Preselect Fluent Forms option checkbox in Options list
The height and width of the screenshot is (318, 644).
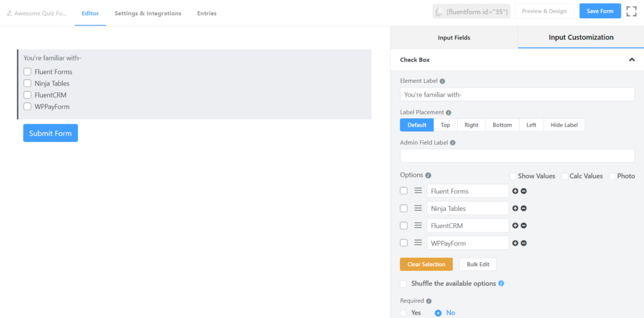(404, 191)
